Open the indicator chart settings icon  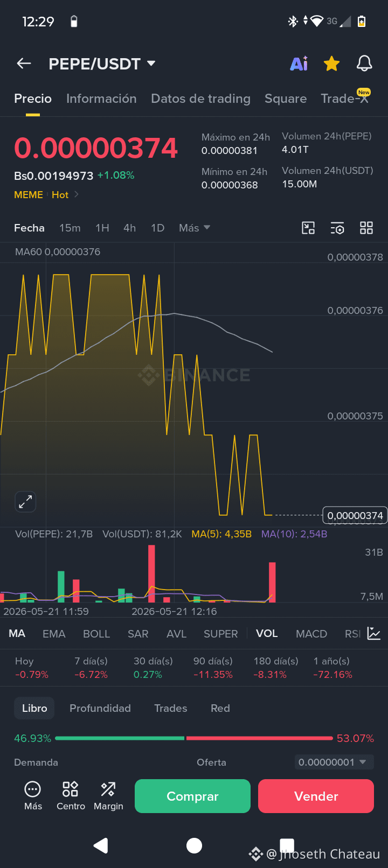pyautogui.click(x=374, y=633)
